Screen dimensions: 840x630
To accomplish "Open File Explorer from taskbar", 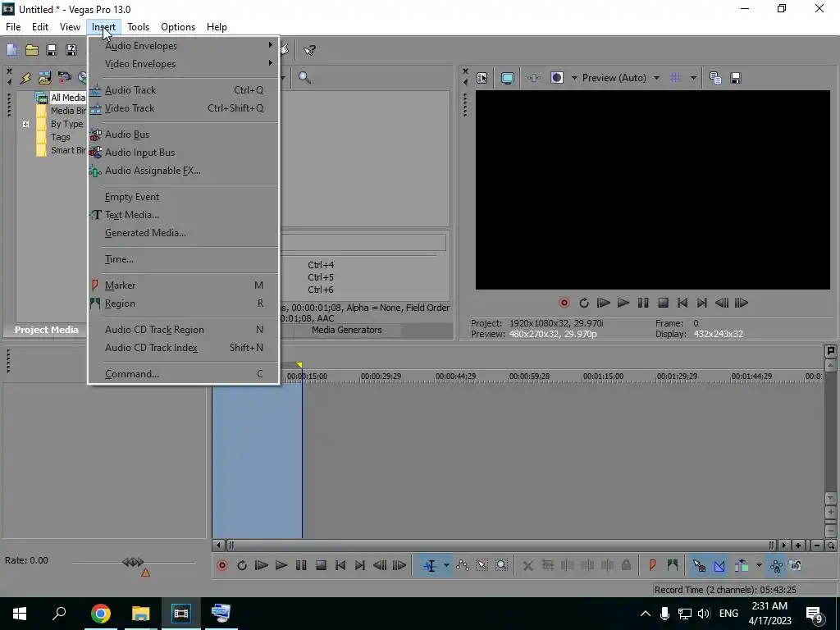I will 141,614.
